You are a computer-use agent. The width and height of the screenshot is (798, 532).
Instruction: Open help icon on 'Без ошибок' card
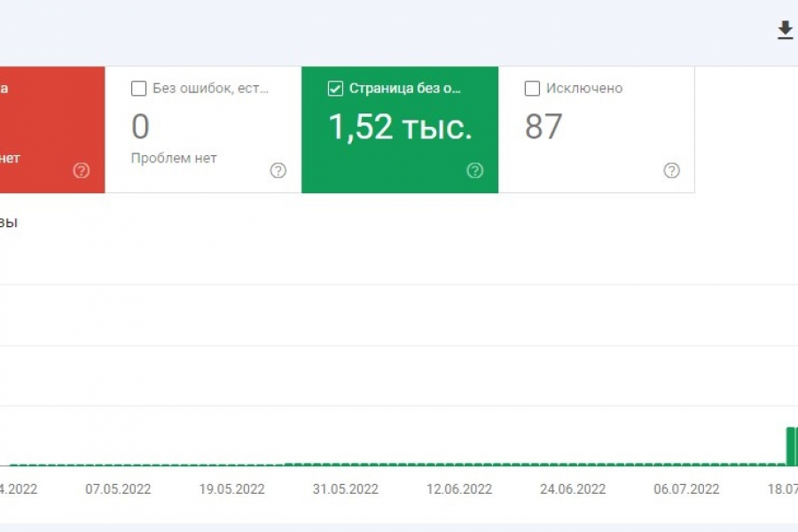(278, 170)
